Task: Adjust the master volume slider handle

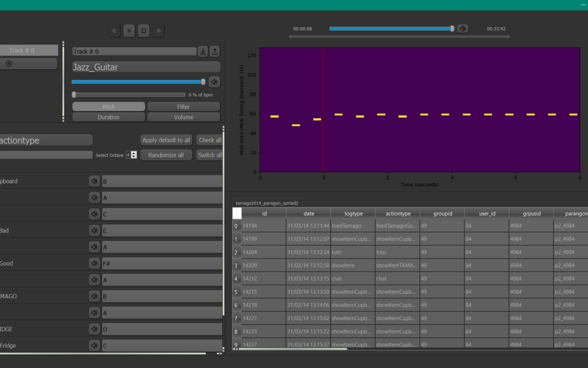Action: (452, 28)
